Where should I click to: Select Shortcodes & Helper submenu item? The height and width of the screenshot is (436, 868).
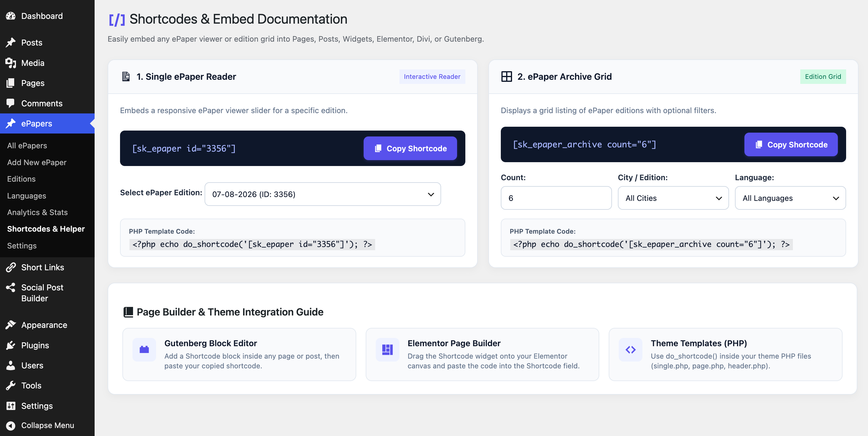pyautogui.click(x=46, y=229)
